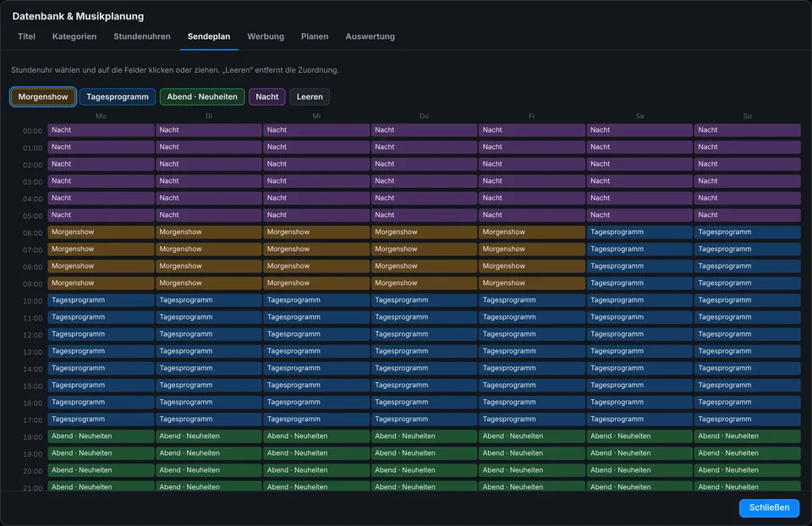Select Thursday 09:00 Morgenshow cell

coord(424,283)
